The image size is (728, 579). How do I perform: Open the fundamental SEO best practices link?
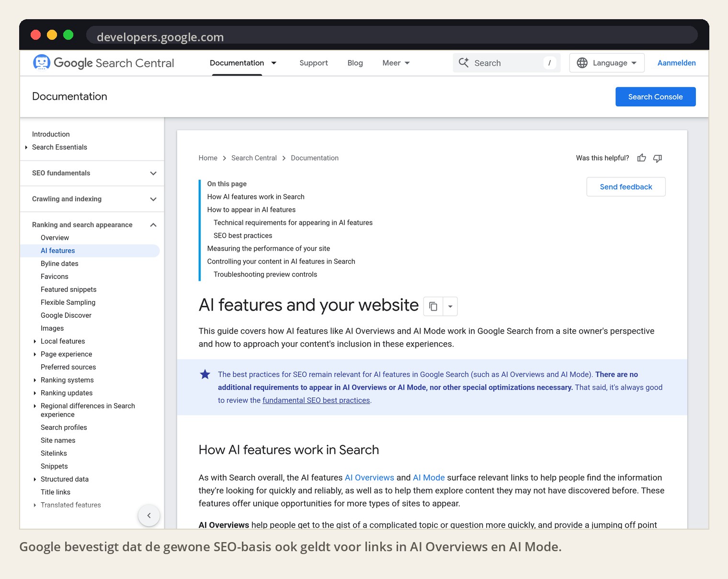pos(316,400)
